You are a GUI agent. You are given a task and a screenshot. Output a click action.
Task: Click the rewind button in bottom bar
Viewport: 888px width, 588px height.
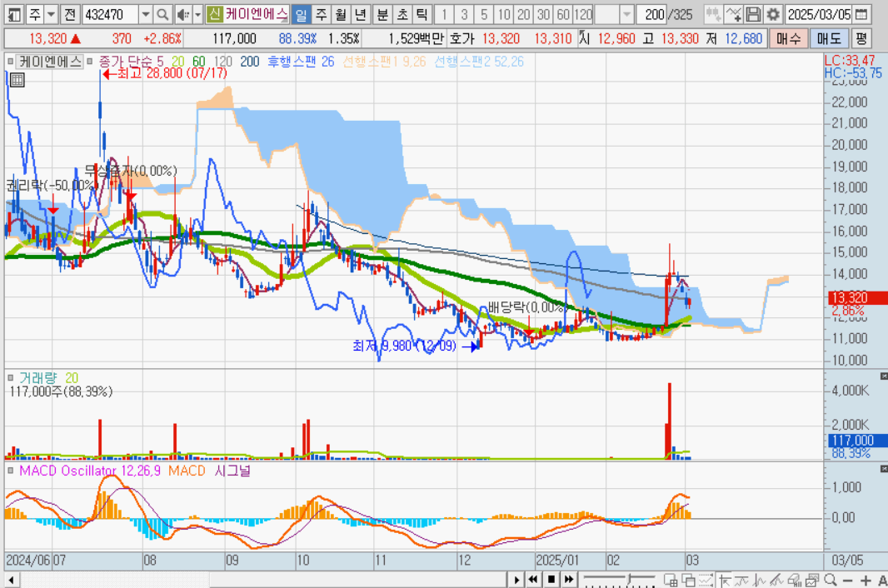click(533, 580)
